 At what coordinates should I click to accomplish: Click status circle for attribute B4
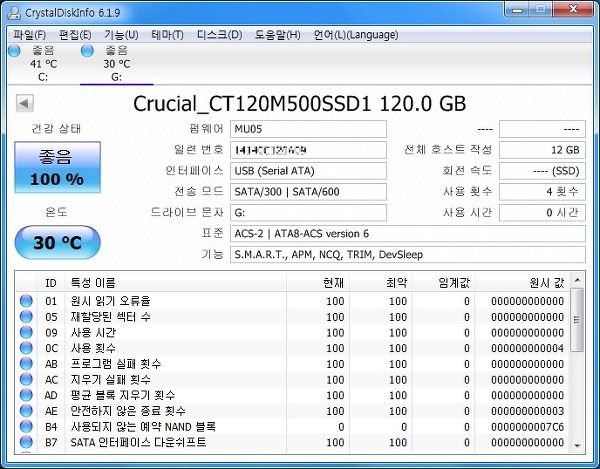(26, 427)
